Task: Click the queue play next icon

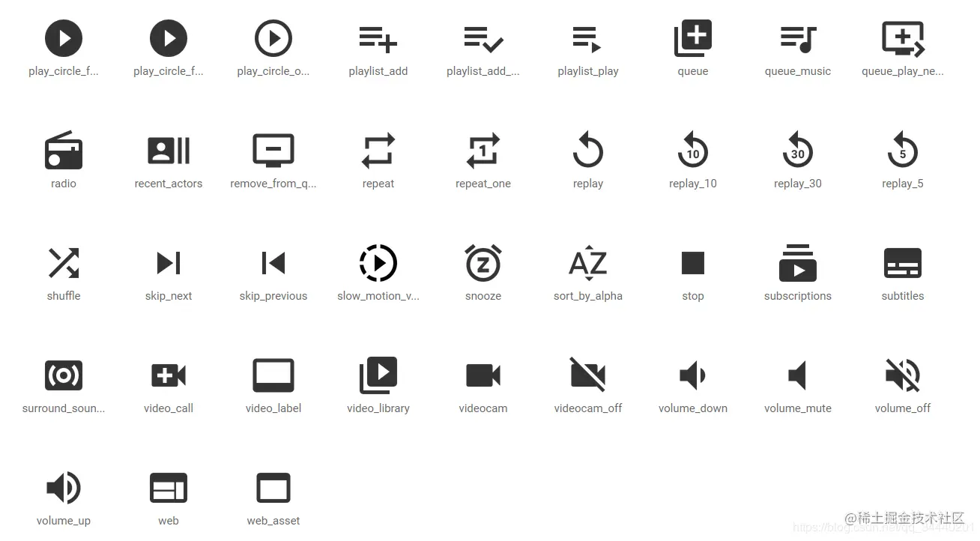Action: point(904,39)
